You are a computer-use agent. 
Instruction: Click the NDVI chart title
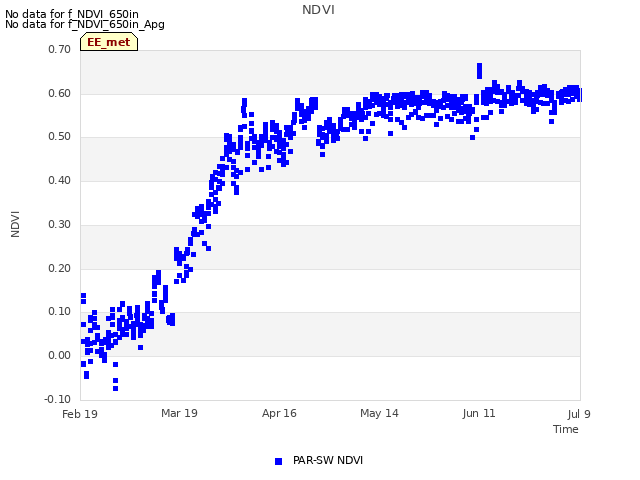click(x=318, y=10)
